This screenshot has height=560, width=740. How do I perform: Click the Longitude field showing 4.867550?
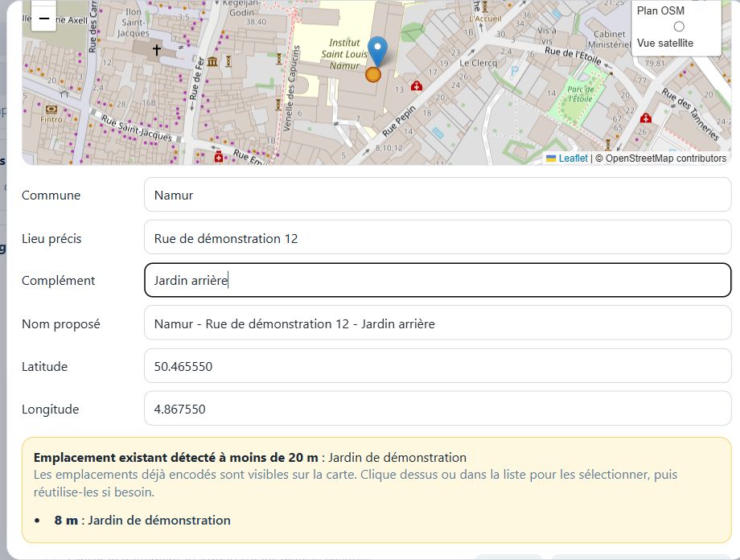point(438,409)
